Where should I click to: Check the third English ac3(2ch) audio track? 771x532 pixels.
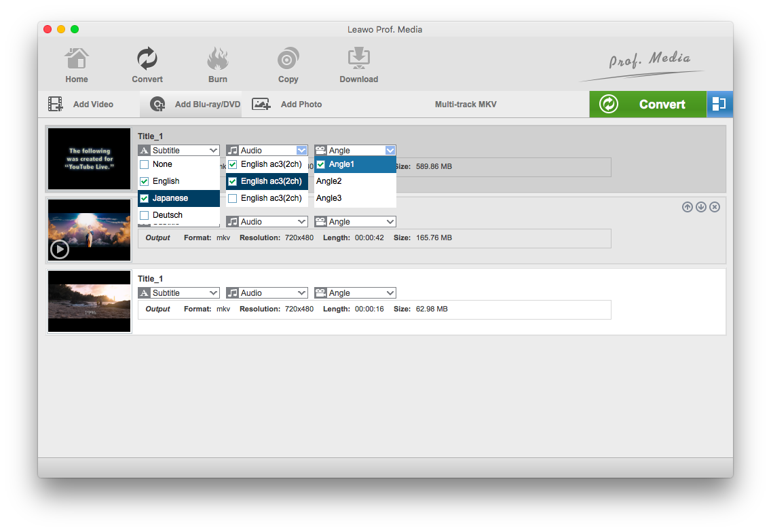tap(233, 199)
